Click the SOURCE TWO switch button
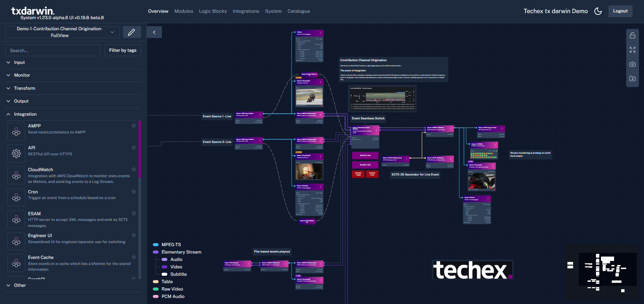Image resolution: width=644 pixels, height=304 pixels. pyautogui.click(x=365, y=165)
